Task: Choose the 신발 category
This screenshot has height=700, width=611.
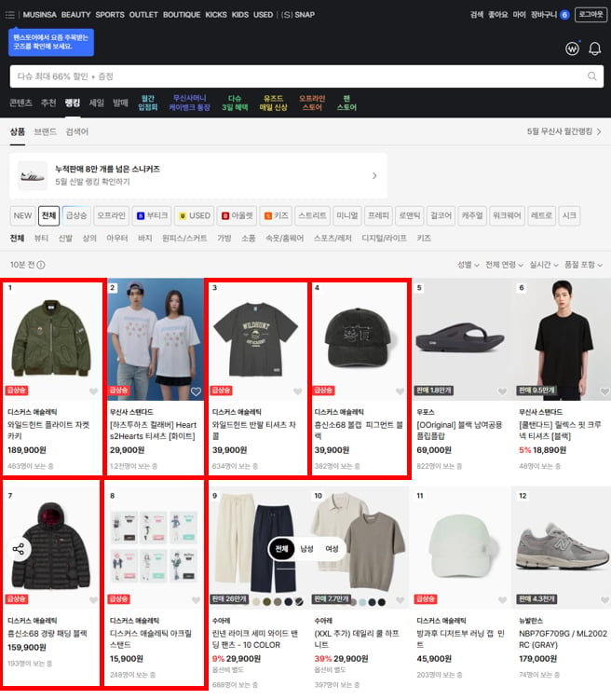Action: pos(65,238)
